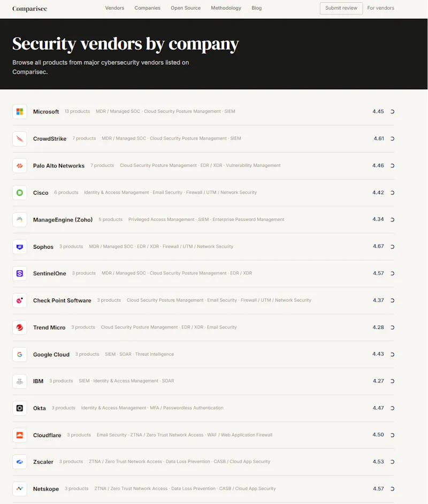Click the IBM logo icon
Screen dimensions: 428x504
point(20,381)
